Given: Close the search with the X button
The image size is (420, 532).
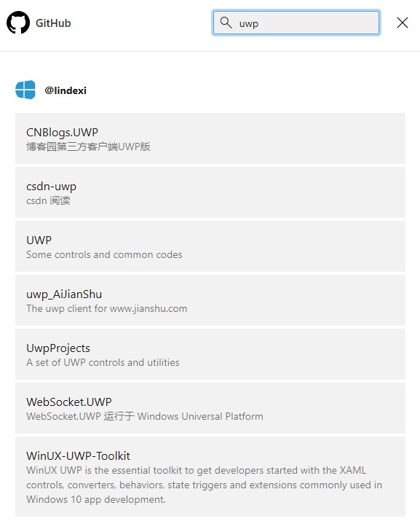Looking at the screenshot, I should click(403, 23).
